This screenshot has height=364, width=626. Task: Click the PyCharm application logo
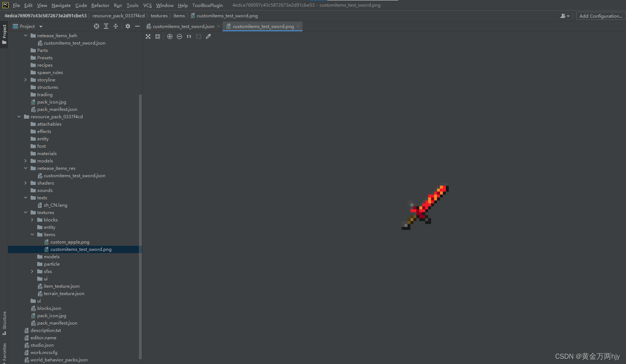(x=5, y=5)
